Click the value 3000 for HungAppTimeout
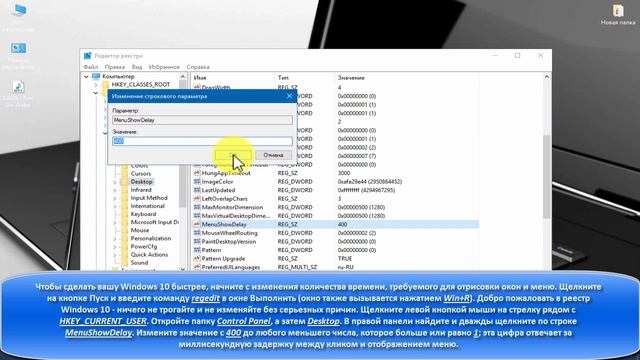This screenshot has width=640, height=360. pyautogui.click(x=344, y=173)
